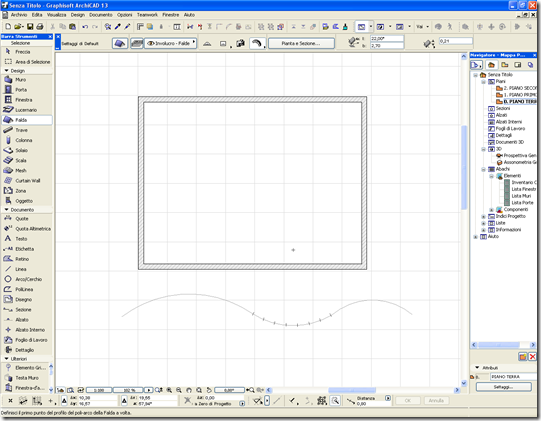Select the Finestra window tool
Image resolution: width=541 pixels, height=421 pixels.
[27, 100]
